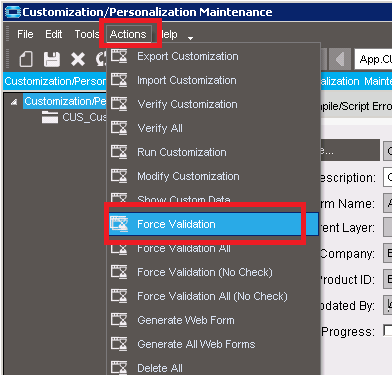
Task: Choose Force Validation All (No Check)
Action: click(x=214, y=296)
